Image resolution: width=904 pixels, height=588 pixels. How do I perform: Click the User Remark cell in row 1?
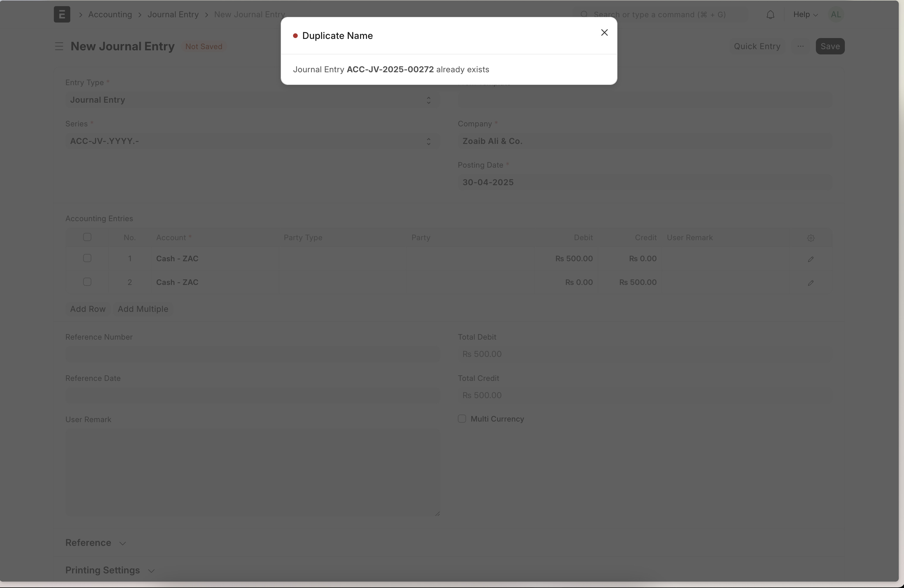point(725,259)
